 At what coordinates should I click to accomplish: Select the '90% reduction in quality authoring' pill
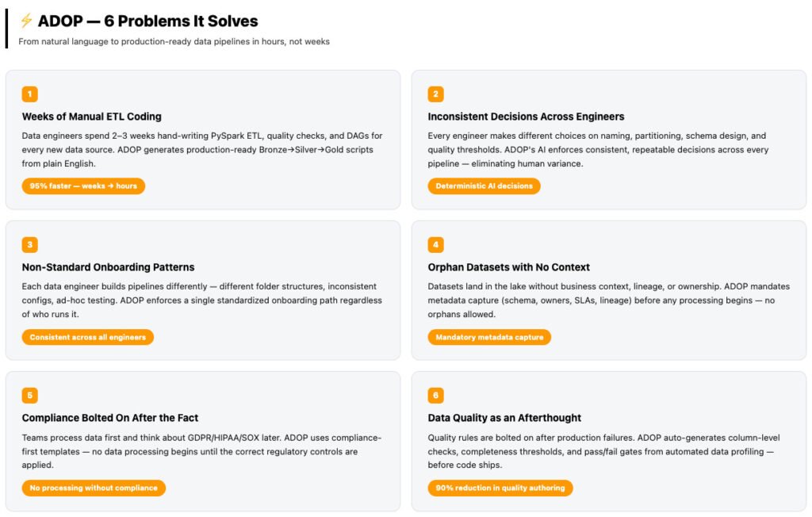pyautogui.click(x=500, y=488)
